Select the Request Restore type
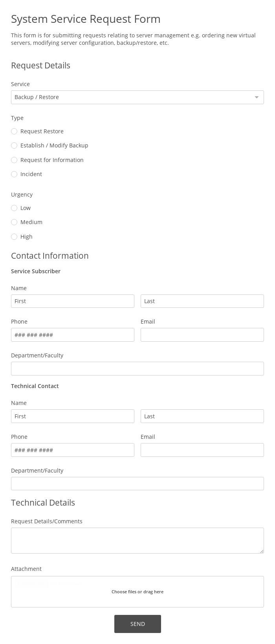This screenshot has height=644, width=275. point(14,131)
